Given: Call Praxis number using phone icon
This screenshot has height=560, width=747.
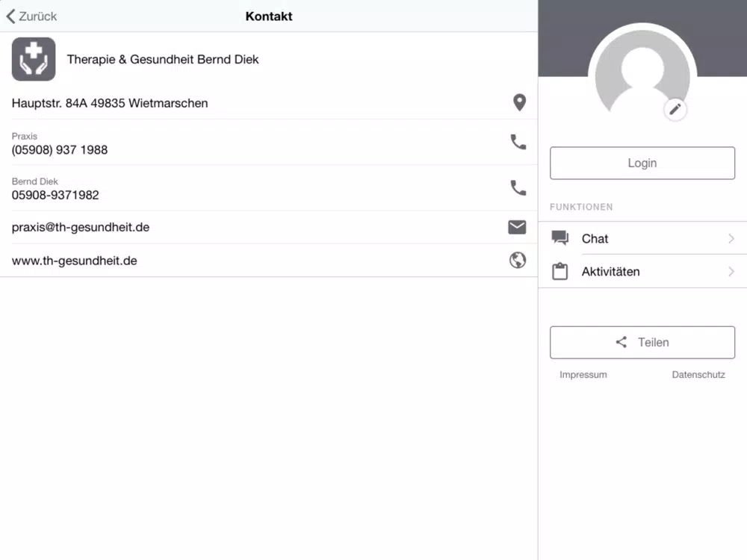Looking at the screenshot, I should click(518, 142).
